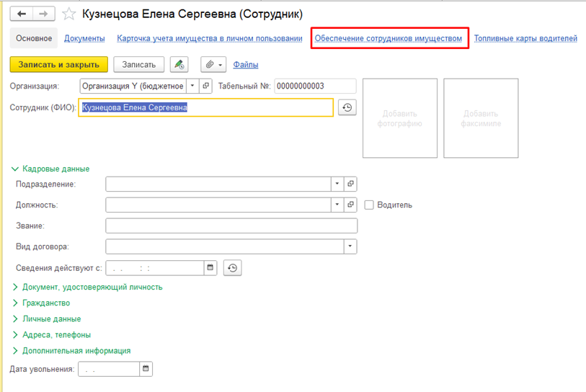Add employee card to favorites star
Viewport: 586px width, 392px height.
pos(68,14)
